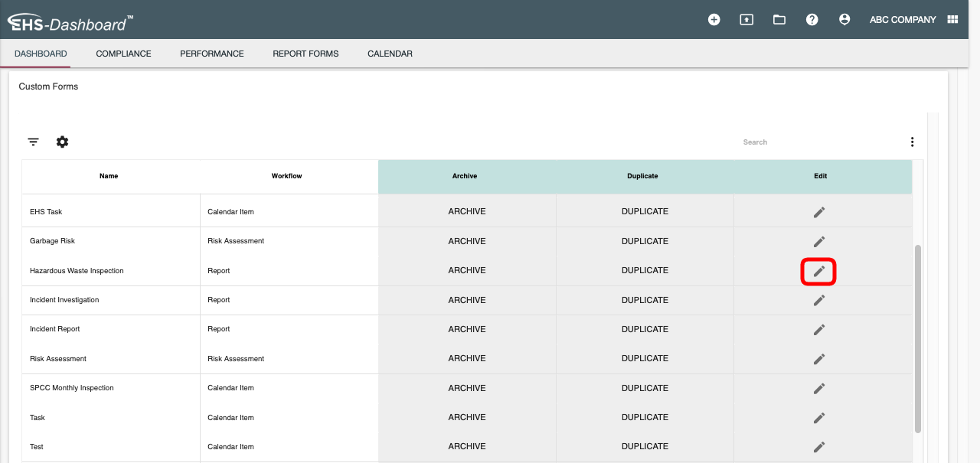Archive the Garbage Risk form
Screen dimensions: 980x463
(x=466, y=241)
